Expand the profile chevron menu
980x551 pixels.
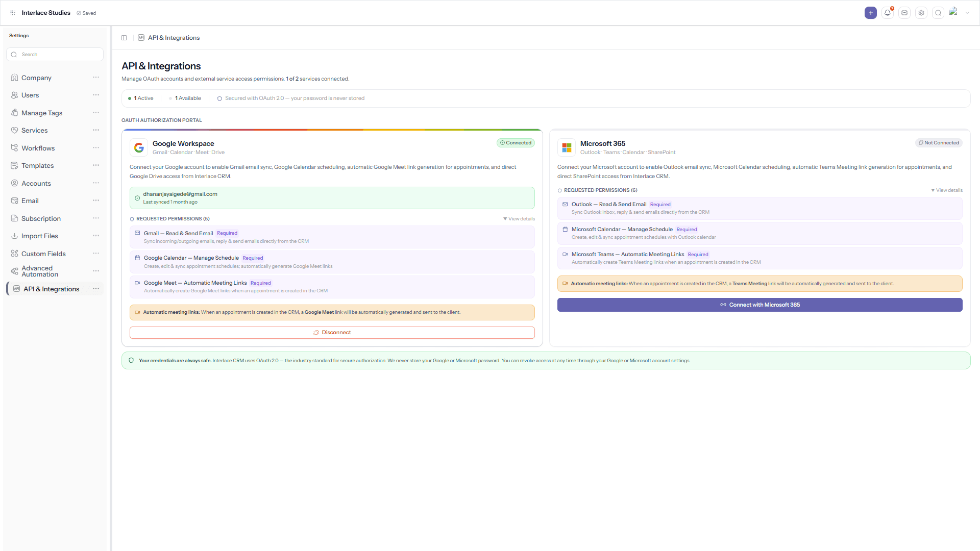pyautogui.click(x=967, y=13)
